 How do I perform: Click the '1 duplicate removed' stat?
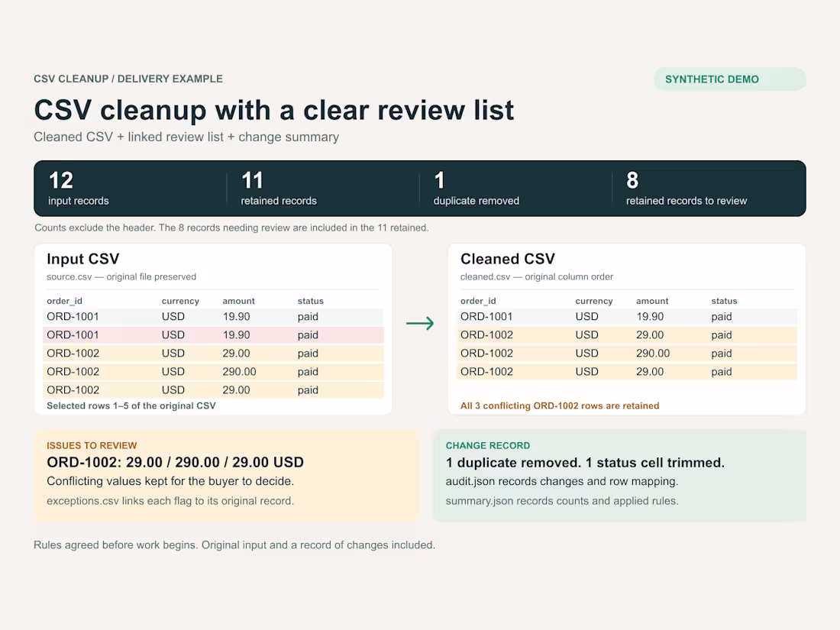pyautogui.click(x=477, y=189)
